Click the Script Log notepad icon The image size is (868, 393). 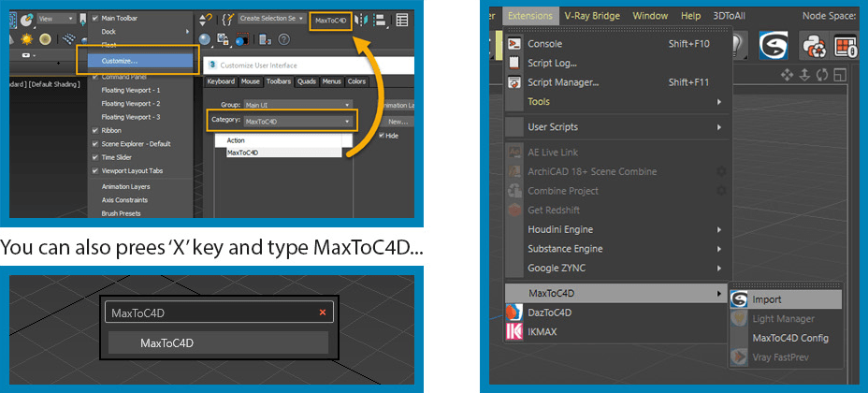tap(514, 63)
